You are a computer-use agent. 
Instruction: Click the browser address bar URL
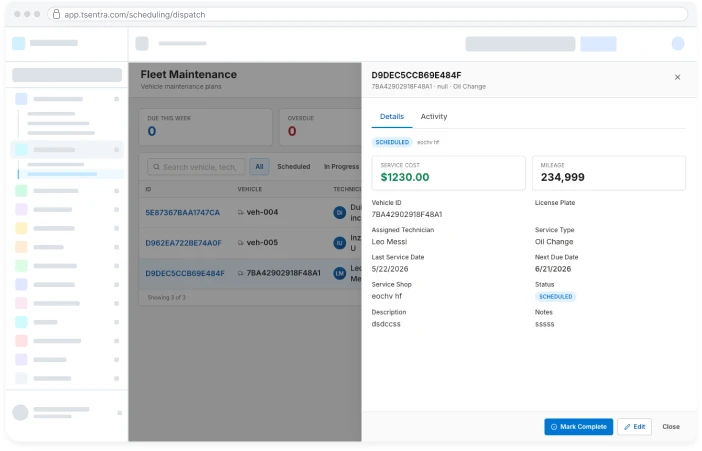click(135, 15)
